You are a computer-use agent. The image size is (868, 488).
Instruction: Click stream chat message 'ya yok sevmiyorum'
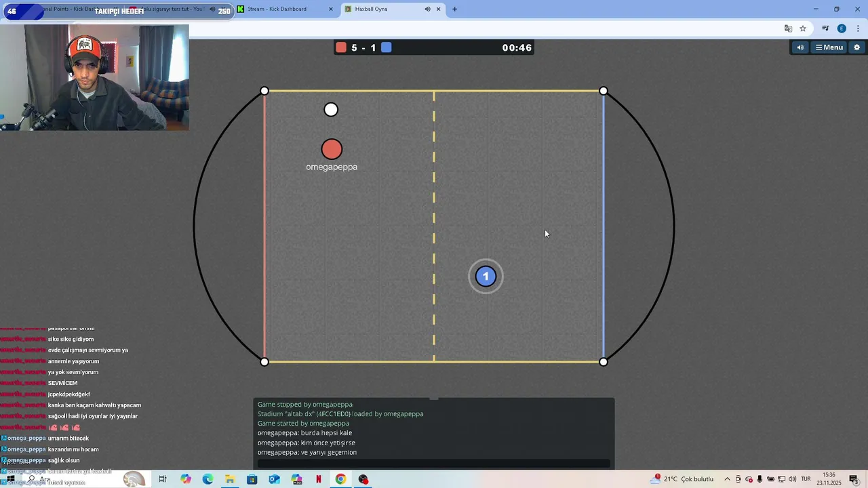pyautogui.click(x=73, y=372)
